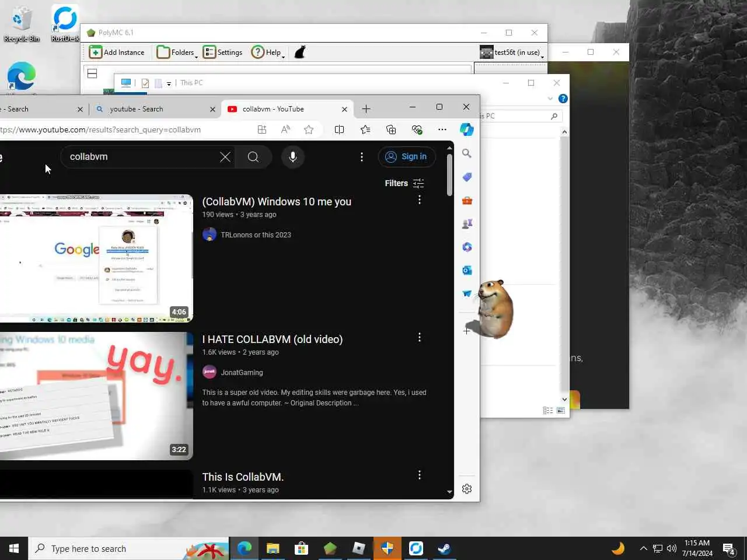Open a new Edge tab

pyautogui.click(x=366, y=109)
